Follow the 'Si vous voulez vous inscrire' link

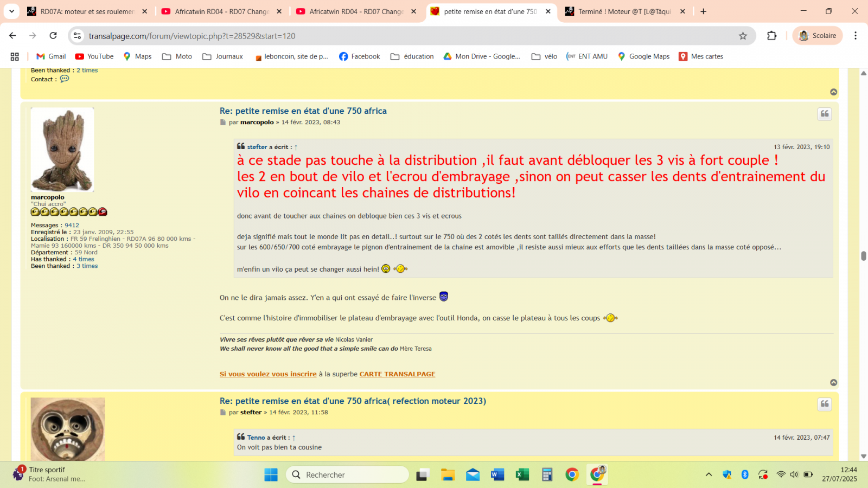tap(268, 374)
